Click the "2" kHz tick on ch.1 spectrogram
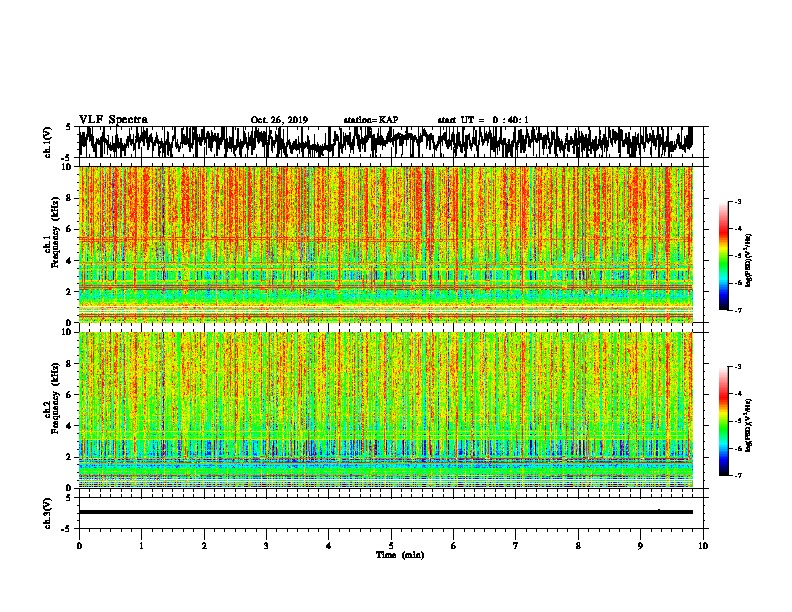The width and height of the screenshot is (792, 612). [70, 292]
